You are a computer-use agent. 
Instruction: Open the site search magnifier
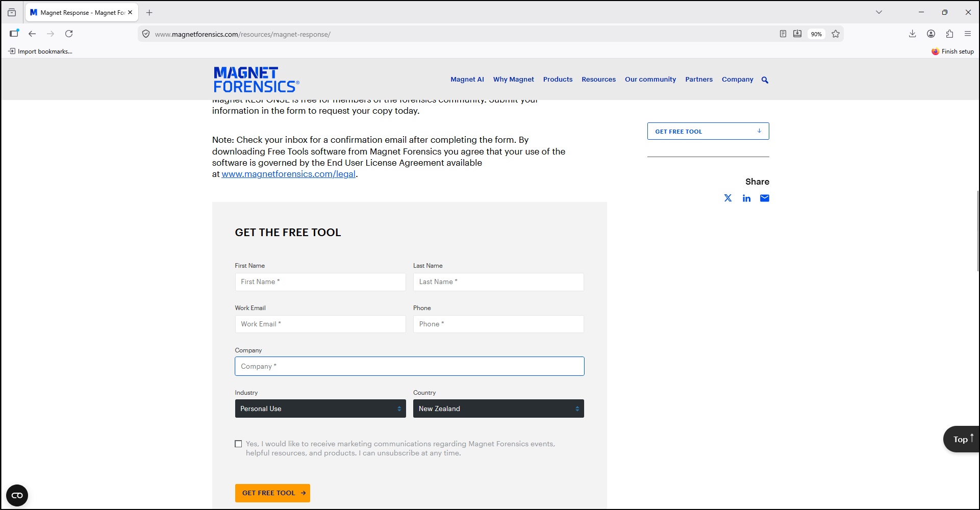tap(765, 80)
